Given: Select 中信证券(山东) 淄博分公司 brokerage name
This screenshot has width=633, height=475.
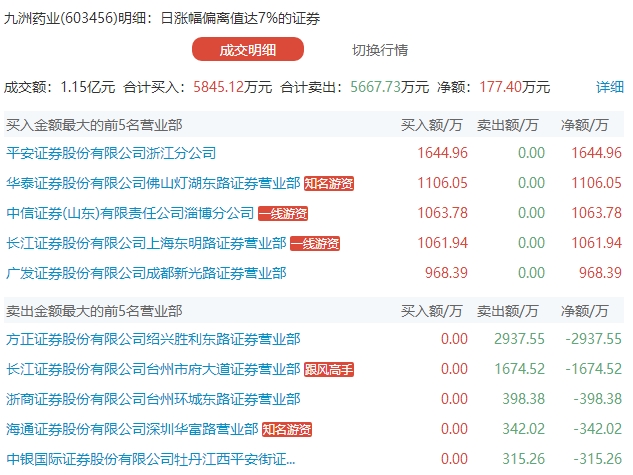Looking at the screenshot, I should [130, 213].
